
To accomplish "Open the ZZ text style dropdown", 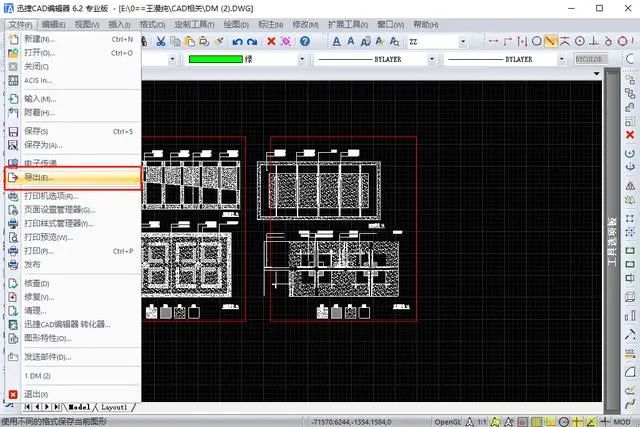I will [x=463, y=41].
